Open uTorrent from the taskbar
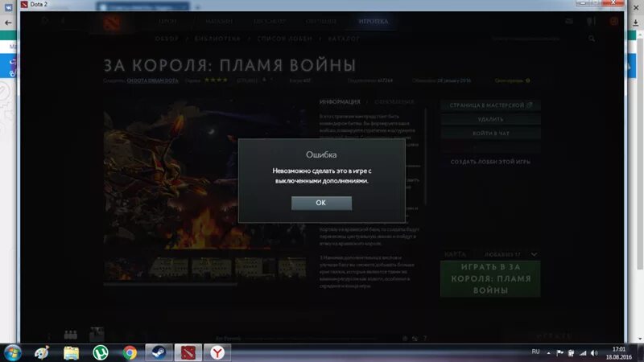The height and width of the screenshot is (362, 644). (100, 352)
